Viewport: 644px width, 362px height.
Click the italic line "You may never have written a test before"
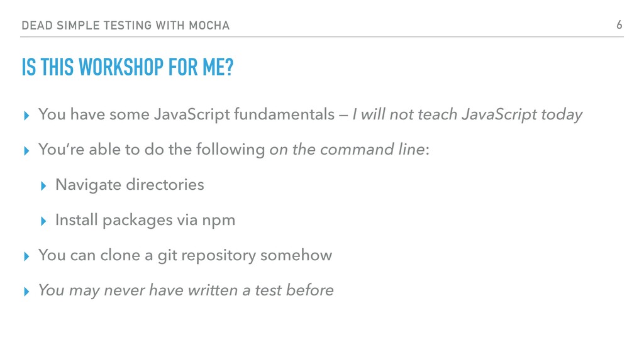coord(186,290)
